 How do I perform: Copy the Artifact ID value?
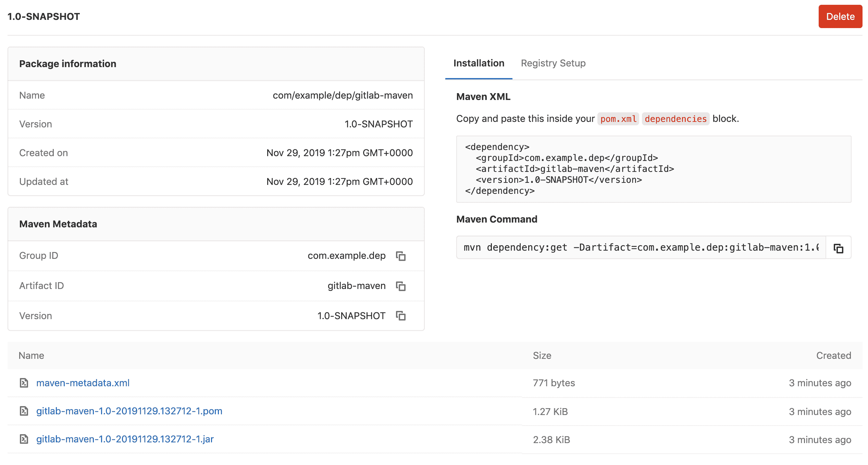click(401, 286)
